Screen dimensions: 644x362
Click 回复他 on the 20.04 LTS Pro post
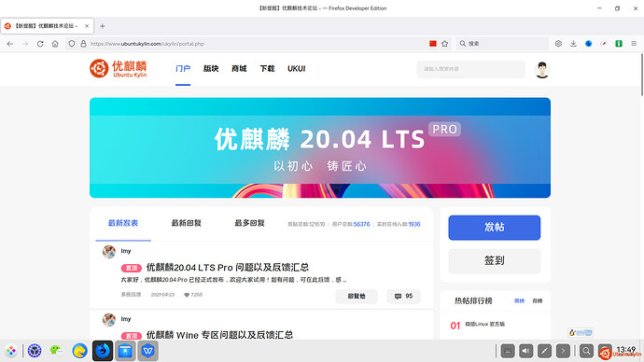pyautogui.click(x=357, y=296)
